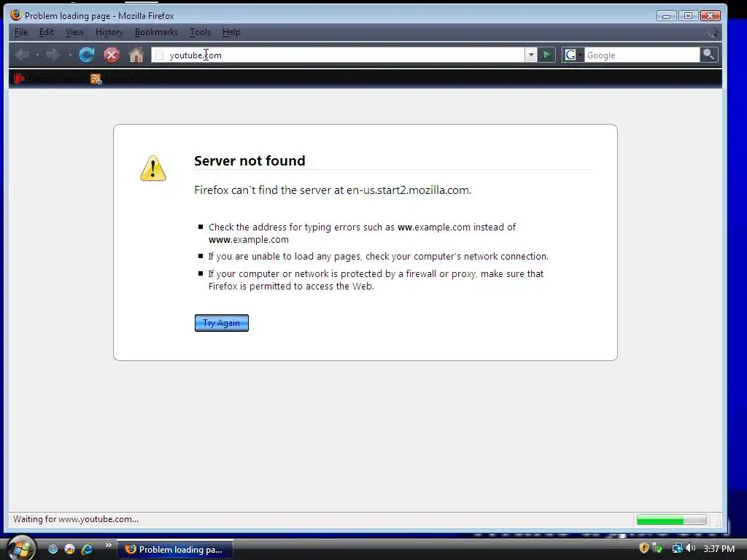Screen dimensions: 747x560
Task: Close the Firefox window
Action: coord(710,16)
